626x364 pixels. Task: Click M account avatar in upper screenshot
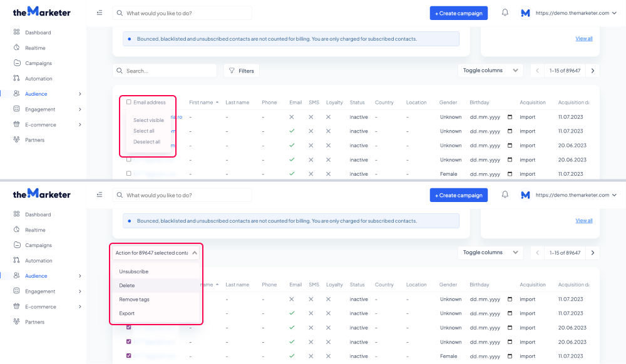525,13
